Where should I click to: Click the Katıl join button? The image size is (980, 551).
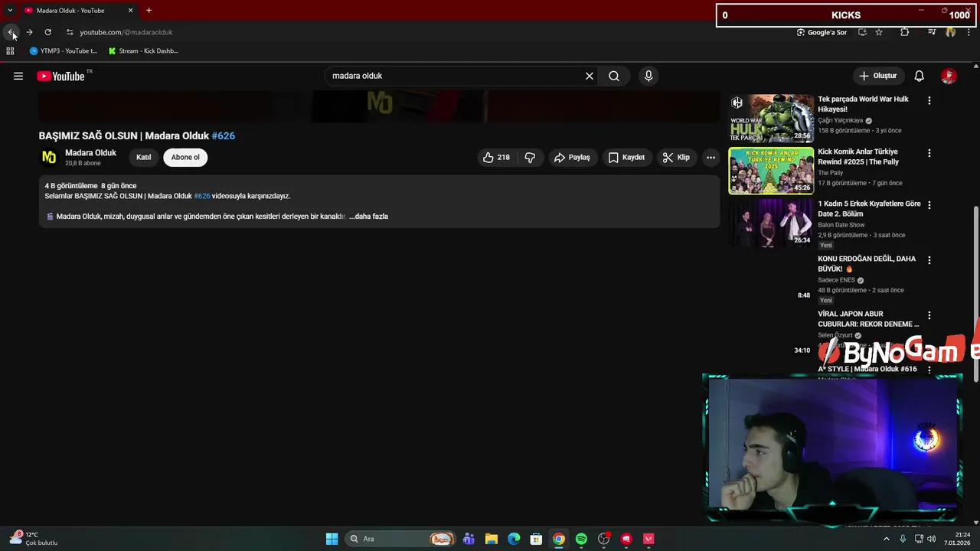[x=144, y=157]
